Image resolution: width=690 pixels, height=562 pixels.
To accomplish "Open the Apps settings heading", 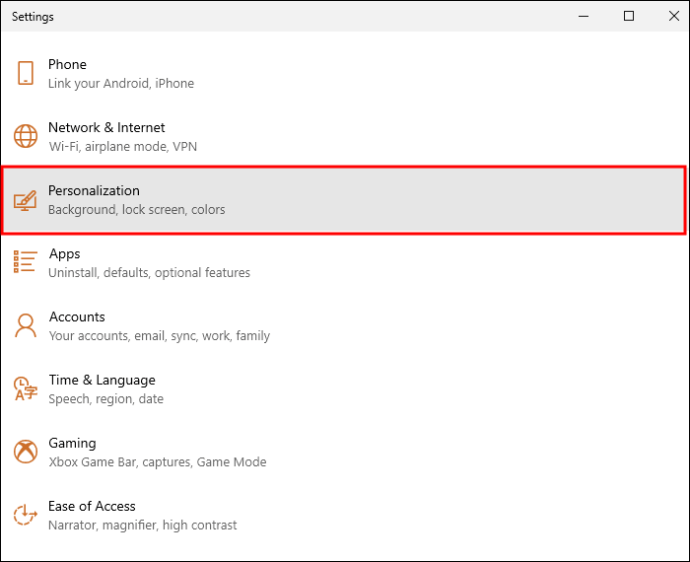I will point(64,254).
